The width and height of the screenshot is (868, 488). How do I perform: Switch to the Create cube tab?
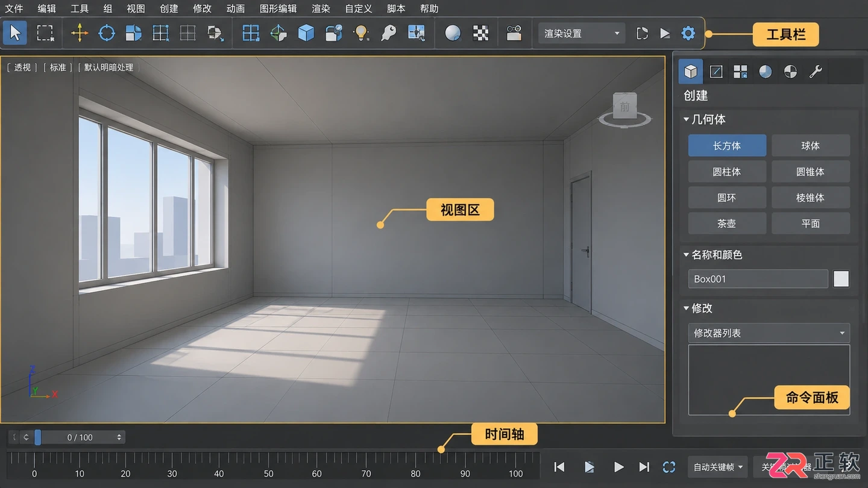pos(691,72)
